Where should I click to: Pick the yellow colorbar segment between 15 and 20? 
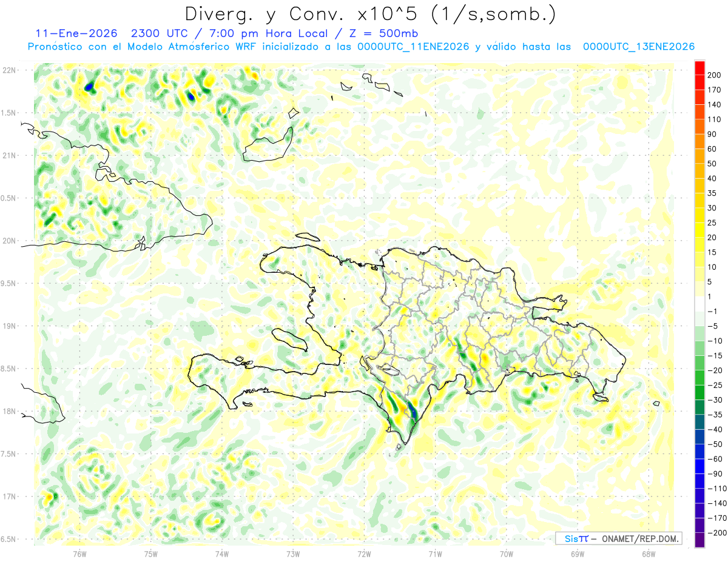pyautogui.click(x=699, y=245)
